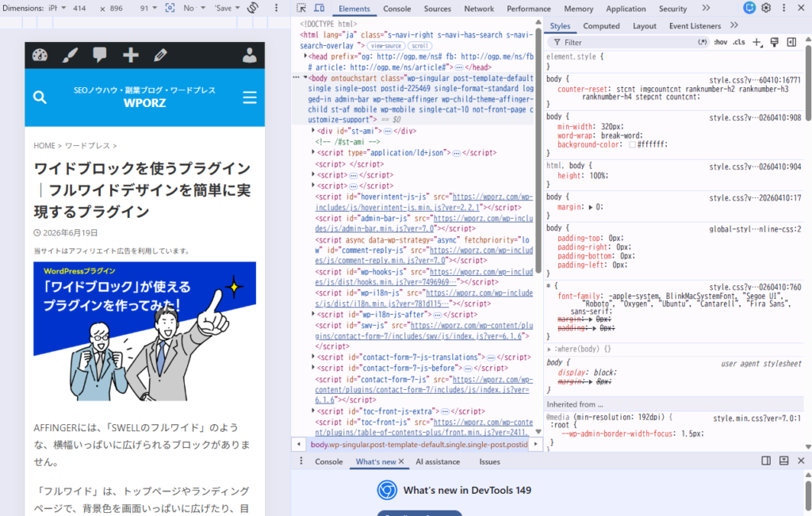Switch to the Computed tab
The width and height of the screenshot is (812, 516).
tap(601, 26)
